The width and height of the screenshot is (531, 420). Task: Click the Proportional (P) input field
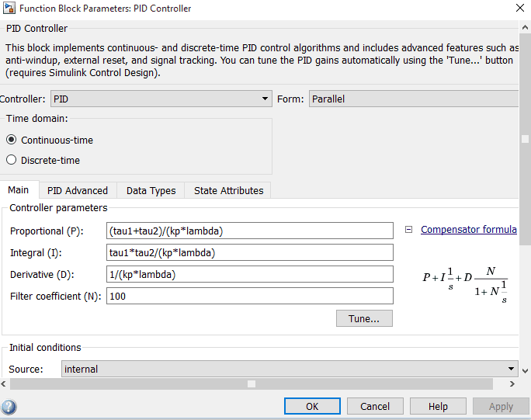tap(249, 231)
